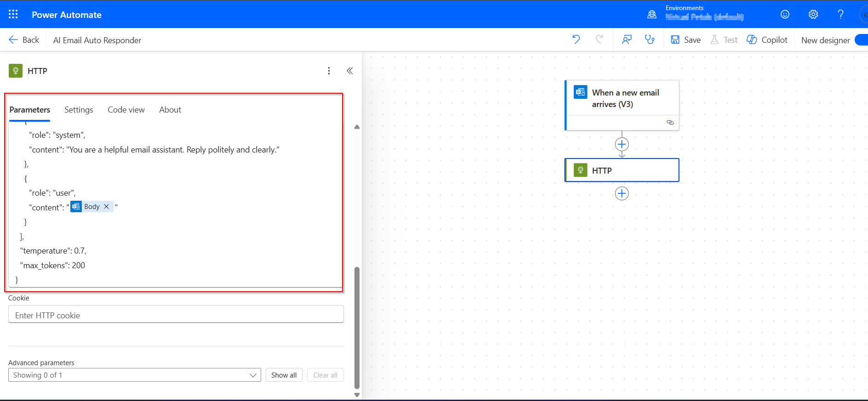Click the Outlook icon on Body token
868x401 pixels.
pos(76,207)
